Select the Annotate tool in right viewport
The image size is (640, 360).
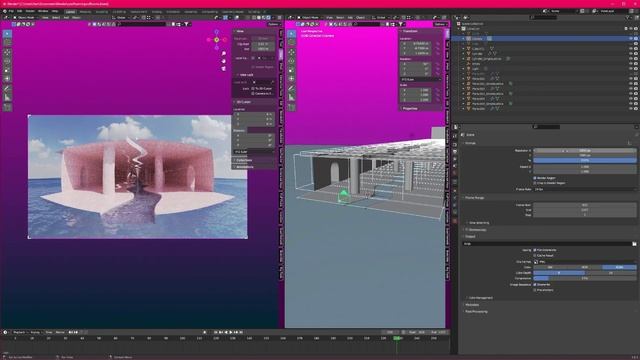coord(291,89)
